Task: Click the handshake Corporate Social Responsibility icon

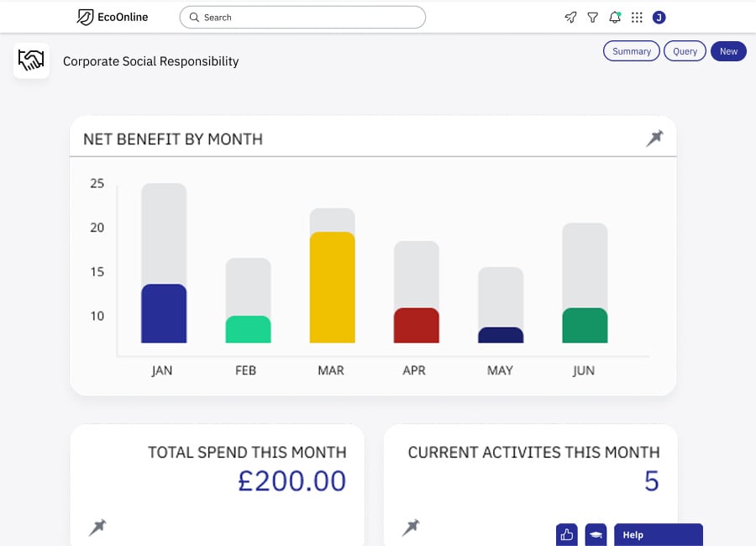Action: click(31, 60)
